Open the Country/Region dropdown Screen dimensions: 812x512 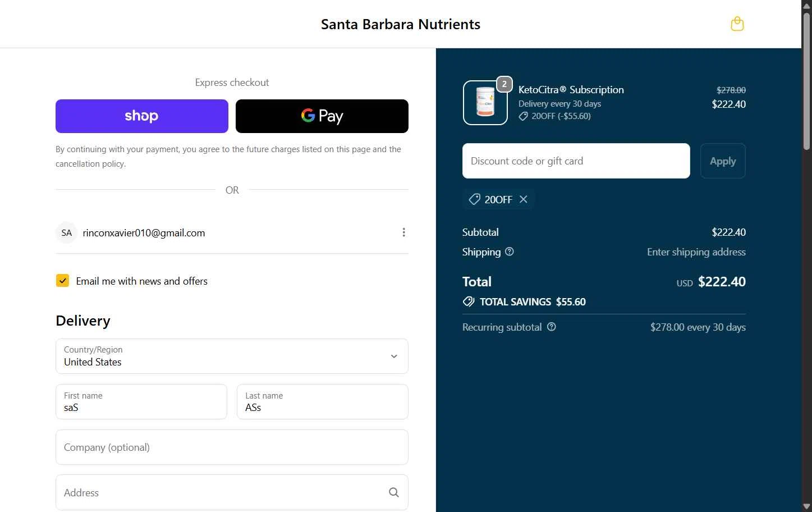[232, 356]
